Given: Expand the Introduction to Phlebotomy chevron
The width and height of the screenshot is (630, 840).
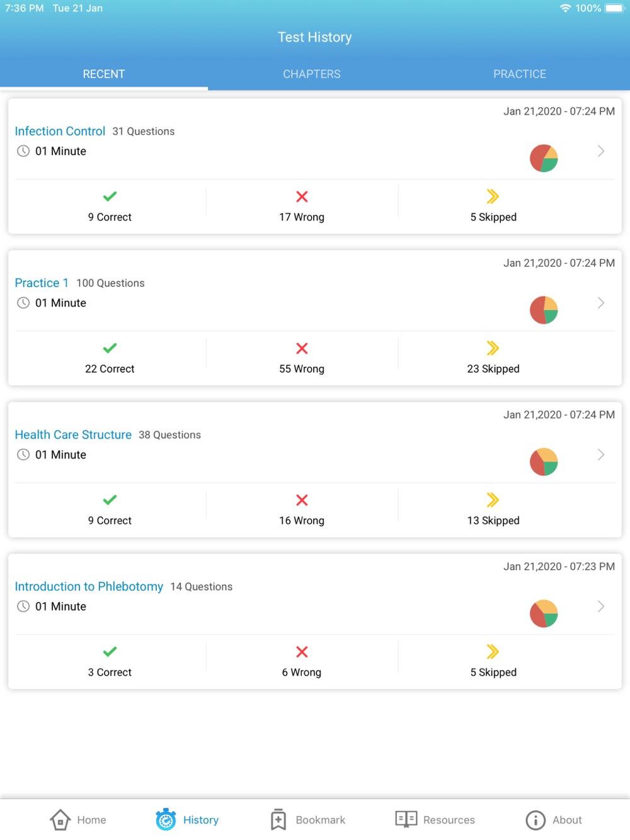Looking at the screenshot, I should click(601, 606).
